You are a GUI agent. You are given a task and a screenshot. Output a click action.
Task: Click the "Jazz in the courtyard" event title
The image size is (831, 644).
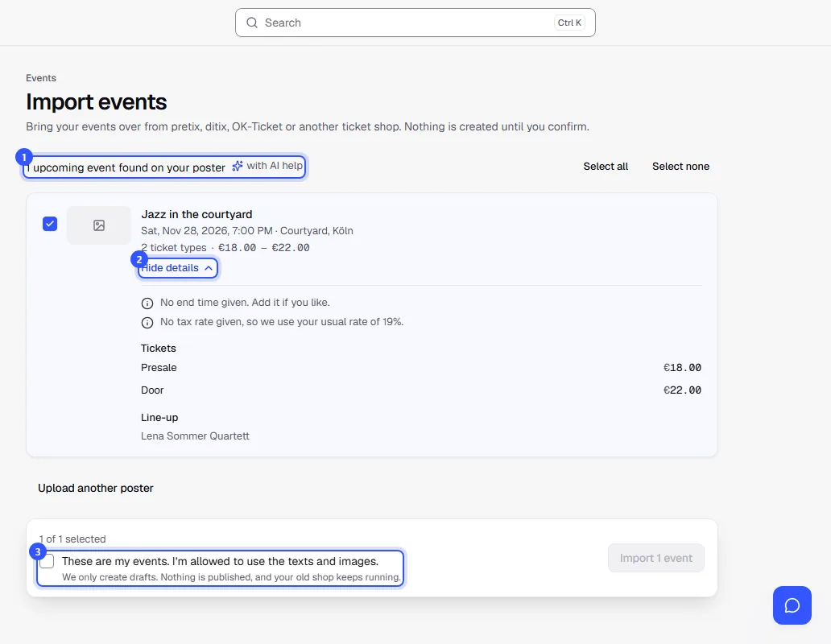[x=196, y=214]
